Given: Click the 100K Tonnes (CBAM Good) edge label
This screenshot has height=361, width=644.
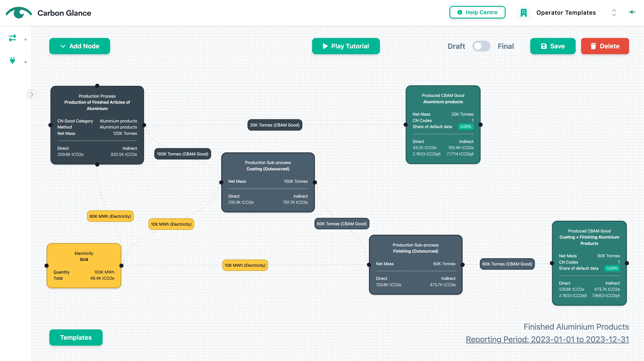Looking at the screenshot, I should [182, 154].
